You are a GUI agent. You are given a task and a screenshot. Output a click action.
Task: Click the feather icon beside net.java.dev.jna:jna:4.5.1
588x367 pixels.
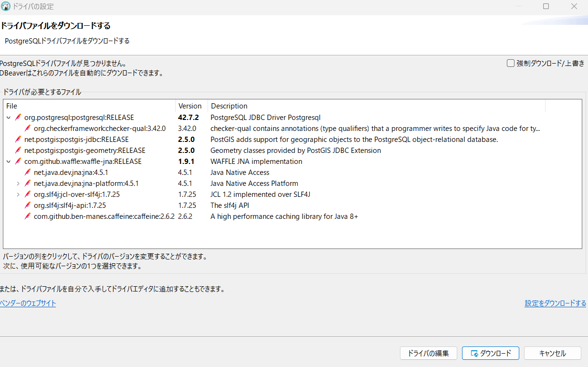pyautogui.click(x=28, y=173)
